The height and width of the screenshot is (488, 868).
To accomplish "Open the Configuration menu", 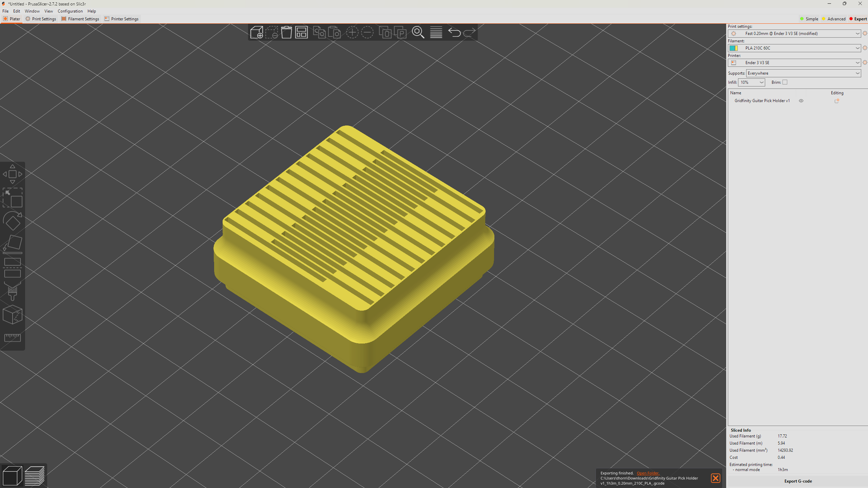I will pyautogui.click(x=70, y=11).
